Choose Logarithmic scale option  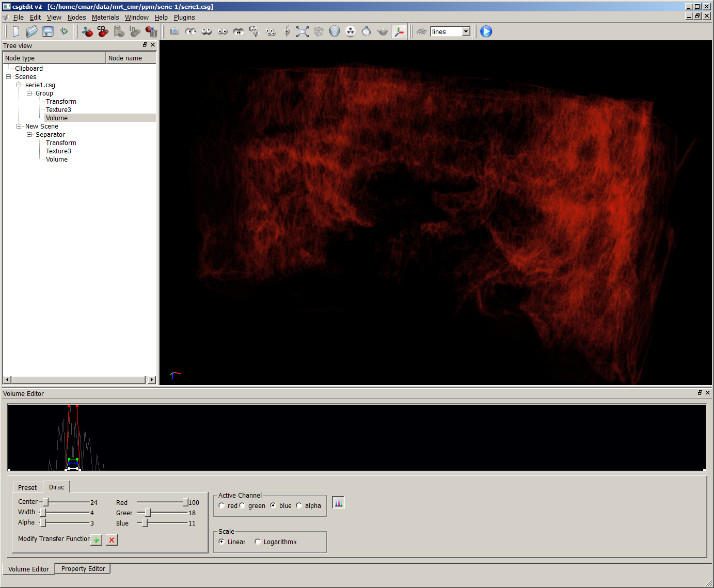click(258, 542)
